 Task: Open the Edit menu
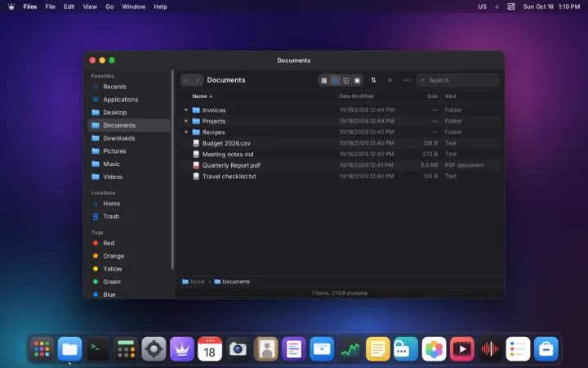[x=69, y=7]
